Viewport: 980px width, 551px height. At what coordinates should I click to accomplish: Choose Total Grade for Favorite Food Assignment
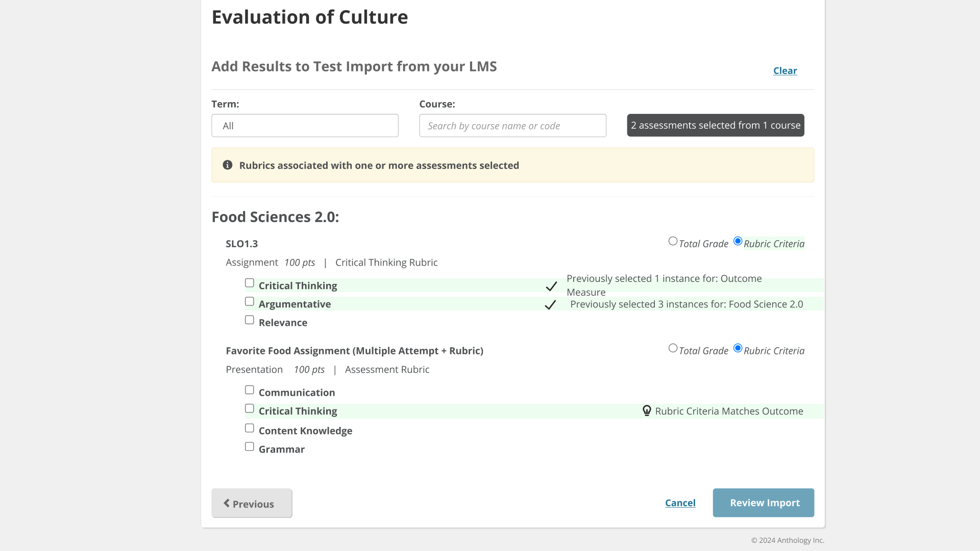click(673, 348)
